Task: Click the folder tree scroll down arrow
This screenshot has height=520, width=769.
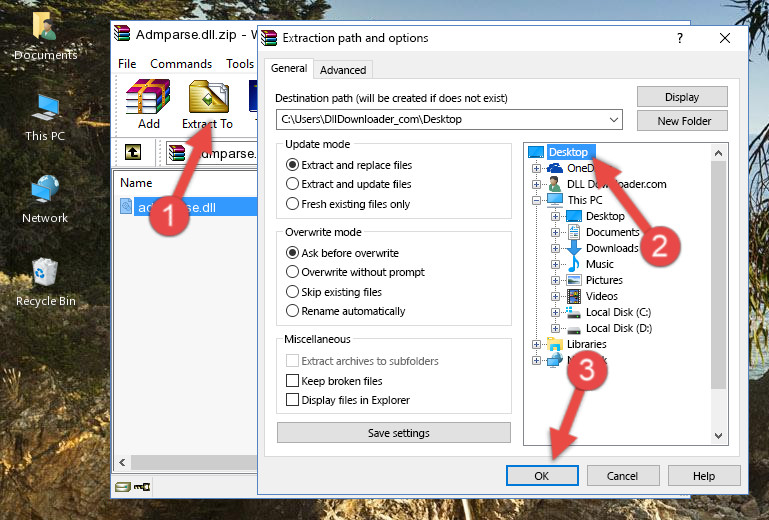Action: [x=718, y=435]
